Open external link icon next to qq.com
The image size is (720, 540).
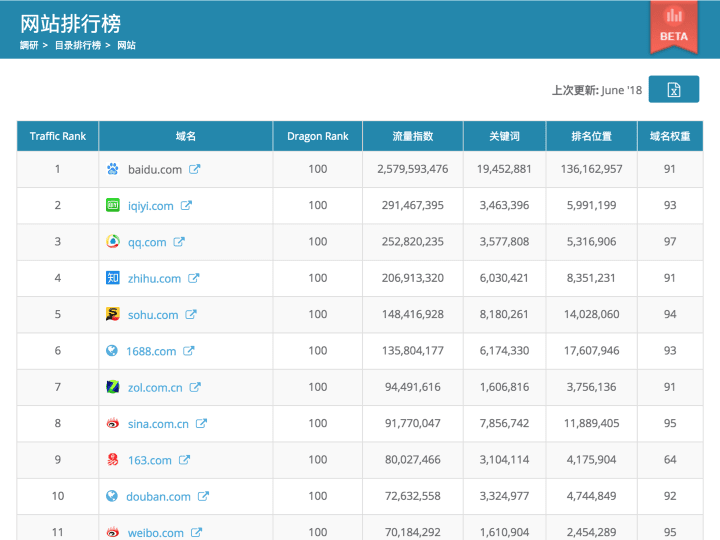pyautogui.click(x=179, y=242)
